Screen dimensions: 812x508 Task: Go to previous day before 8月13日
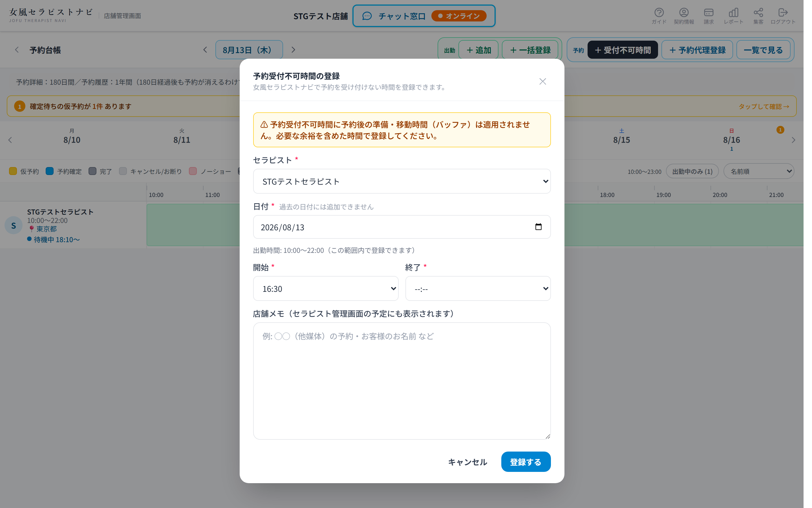tap(205, 50)
